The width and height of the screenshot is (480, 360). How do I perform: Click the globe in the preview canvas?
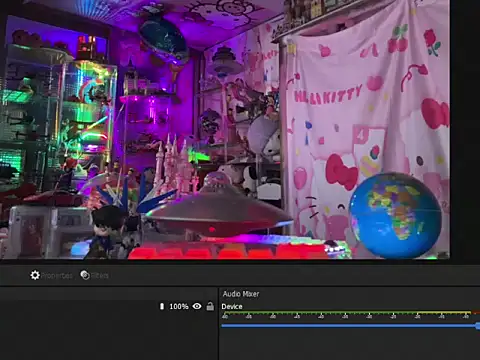(x=395, y=216)
